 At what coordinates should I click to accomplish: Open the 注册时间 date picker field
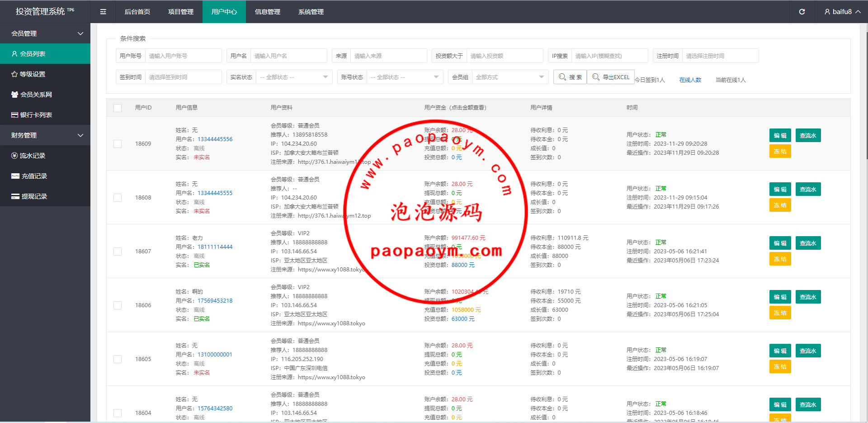click(x=721, y=56)
